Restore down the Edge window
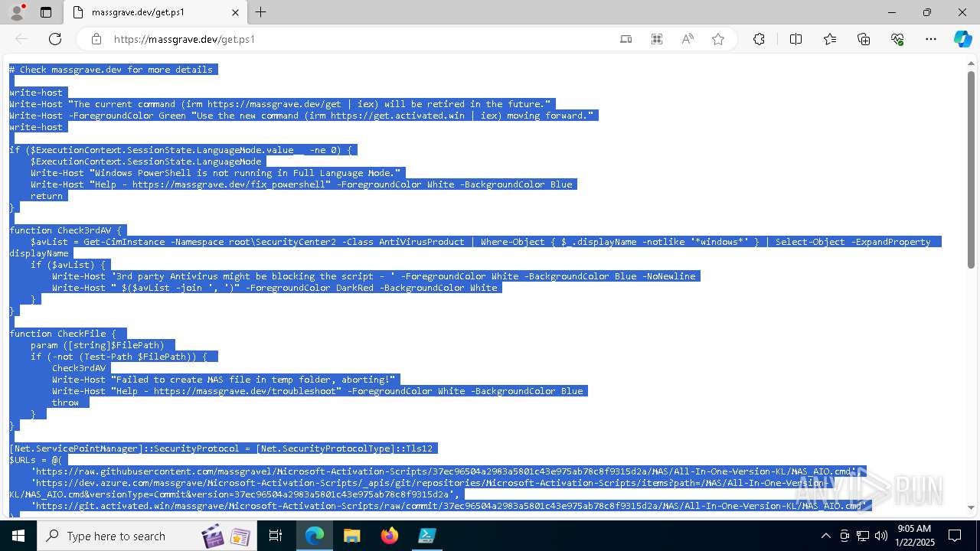980x551 pixels. click(x=927, y=12)
